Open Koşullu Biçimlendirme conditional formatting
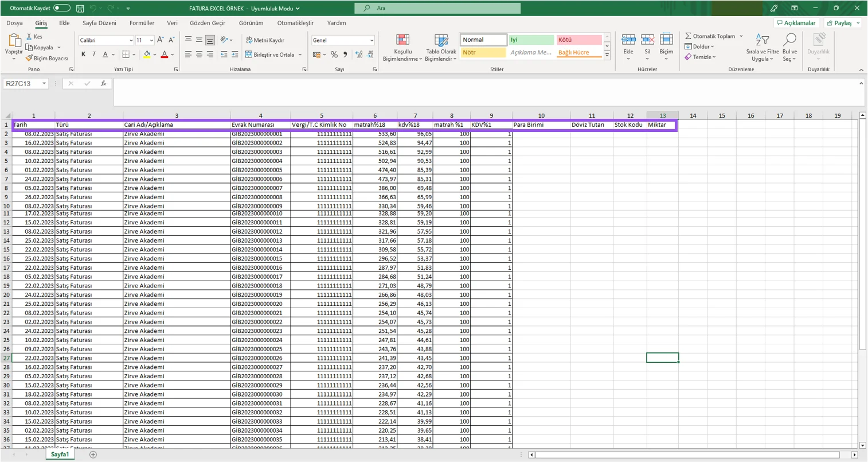 [402, 47]
